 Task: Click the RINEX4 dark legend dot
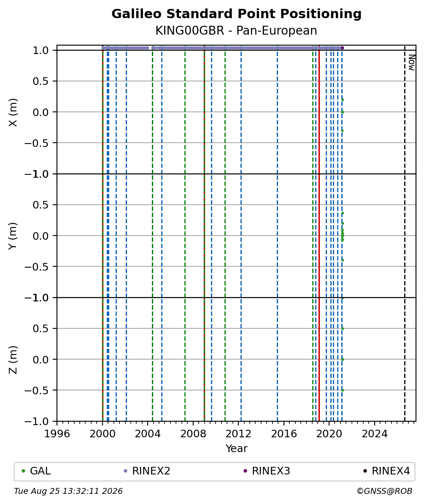point(365,471)
